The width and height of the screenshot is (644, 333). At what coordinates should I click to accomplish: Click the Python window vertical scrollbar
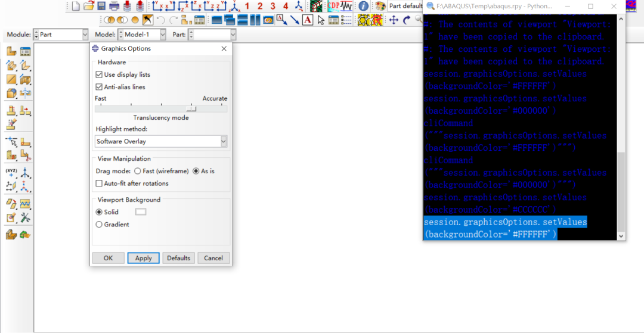click(x=621, y=193)
